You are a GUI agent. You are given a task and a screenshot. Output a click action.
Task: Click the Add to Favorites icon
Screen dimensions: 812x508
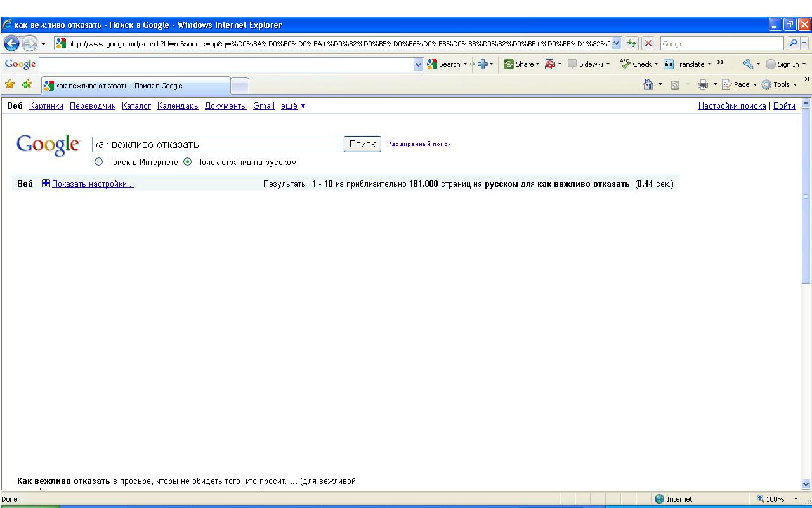click(x=27, y=84)
